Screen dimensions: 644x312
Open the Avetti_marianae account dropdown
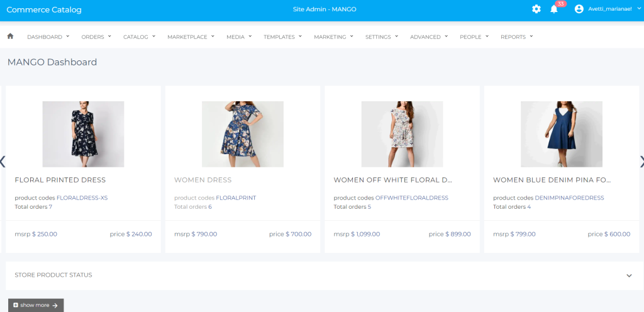(x=614, y=9)
